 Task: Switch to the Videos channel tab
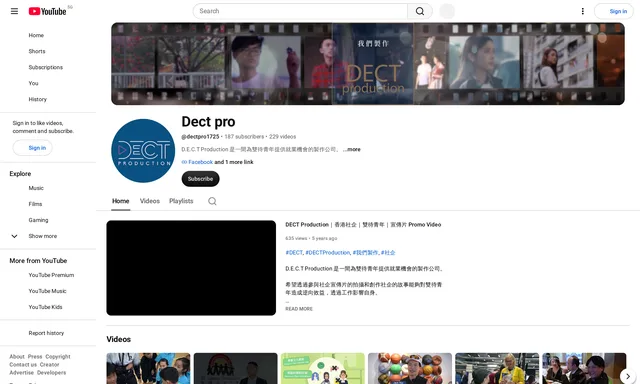coord(149,201)
